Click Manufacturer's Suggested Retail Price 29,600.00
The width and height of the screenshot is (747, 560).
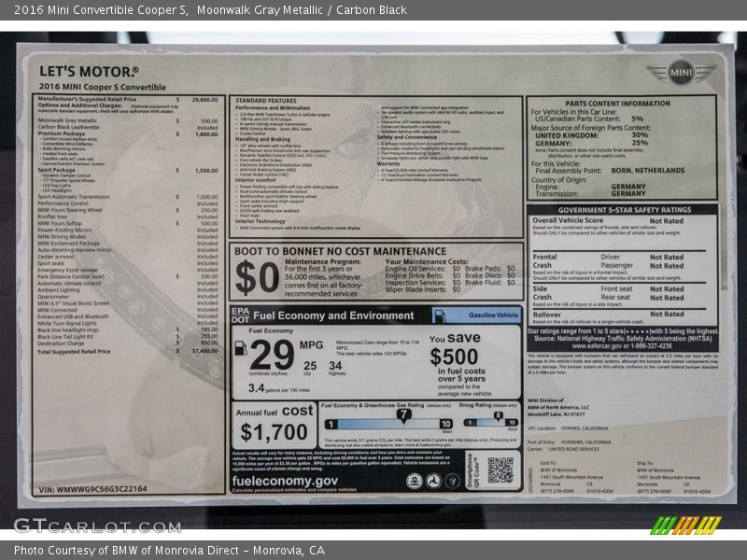click(x=128, y=100)
